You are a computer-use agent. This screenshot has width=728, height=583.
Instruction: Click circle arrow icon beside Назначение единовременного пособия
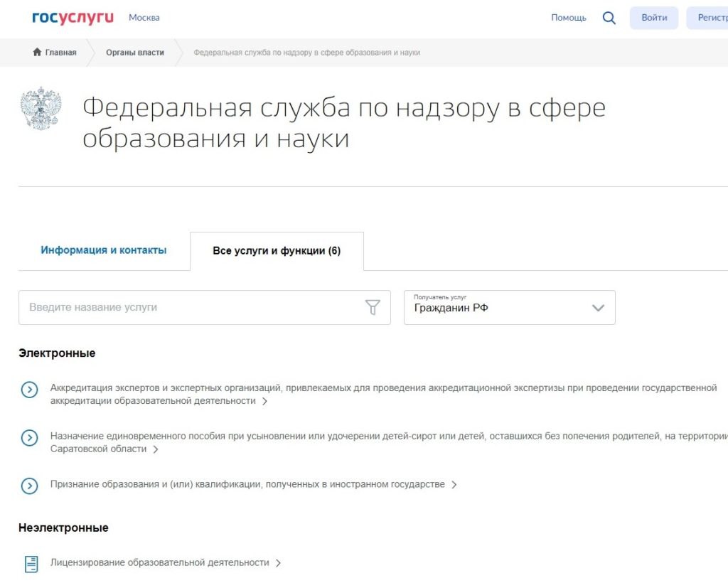29,438
